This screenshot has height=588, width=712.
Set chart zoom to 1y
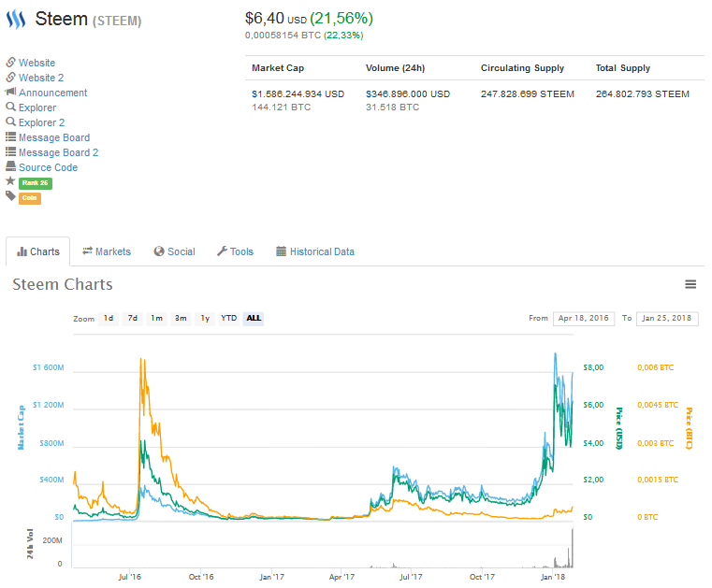pyautogui.click(x=205, y=319)
